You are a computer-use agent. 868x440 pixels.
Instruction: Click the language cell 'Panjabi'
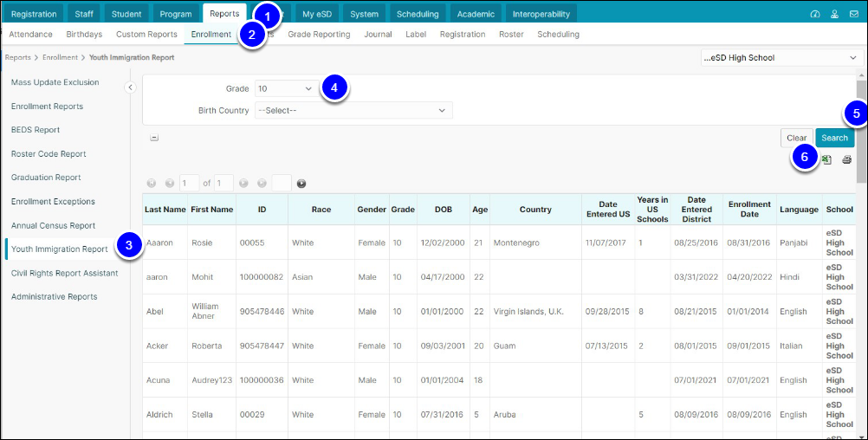794,243
